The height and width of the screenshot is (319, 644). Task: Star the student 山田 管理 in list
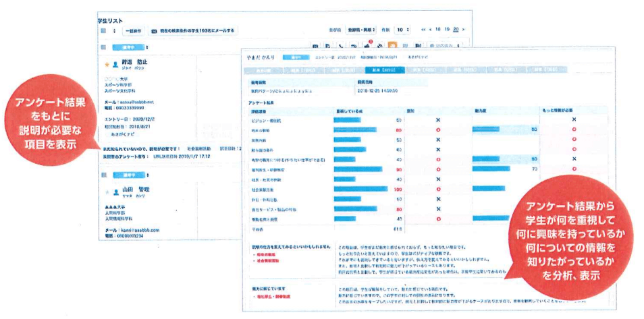107,192
